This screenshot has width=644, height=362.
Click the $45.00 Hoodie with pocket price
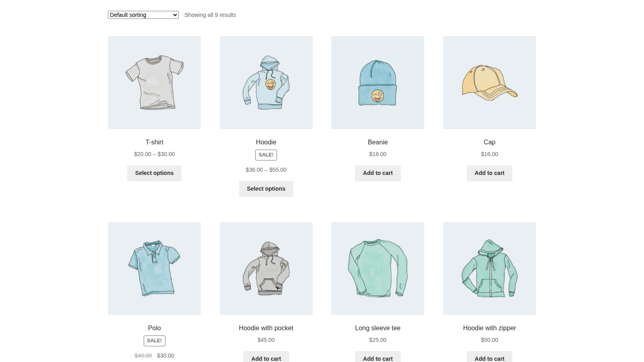click(266, 340)
